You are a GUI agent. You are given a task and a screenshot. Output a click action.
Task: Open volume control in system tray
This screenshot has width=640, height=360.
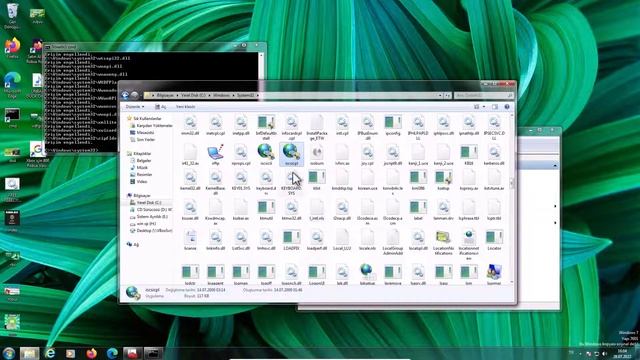pyautogui.click(x=604, y=353)
